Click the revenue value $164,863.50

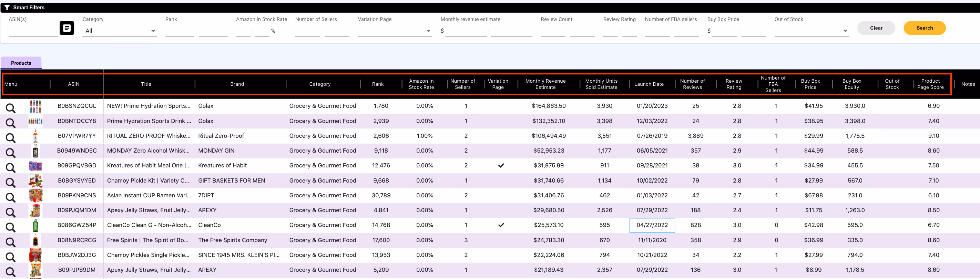tap(549, 106)
